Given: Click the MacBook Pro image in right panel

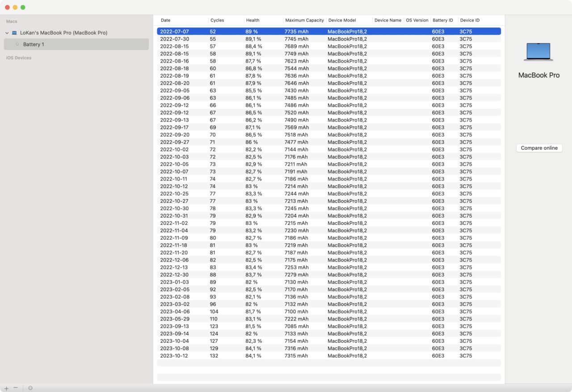Looking at the screenshot, I should coord(538,52).
